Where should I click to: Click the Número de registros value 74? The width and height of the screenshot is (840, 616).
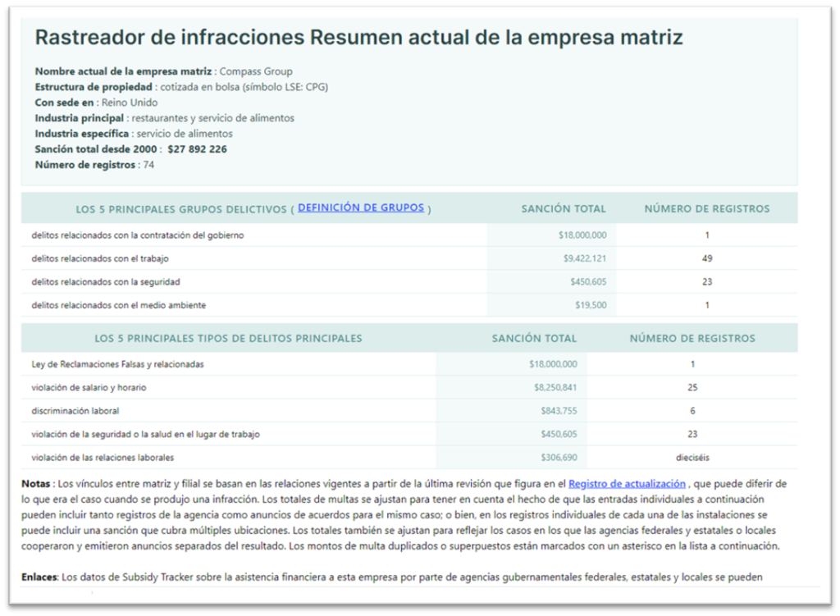coord(148,164)
